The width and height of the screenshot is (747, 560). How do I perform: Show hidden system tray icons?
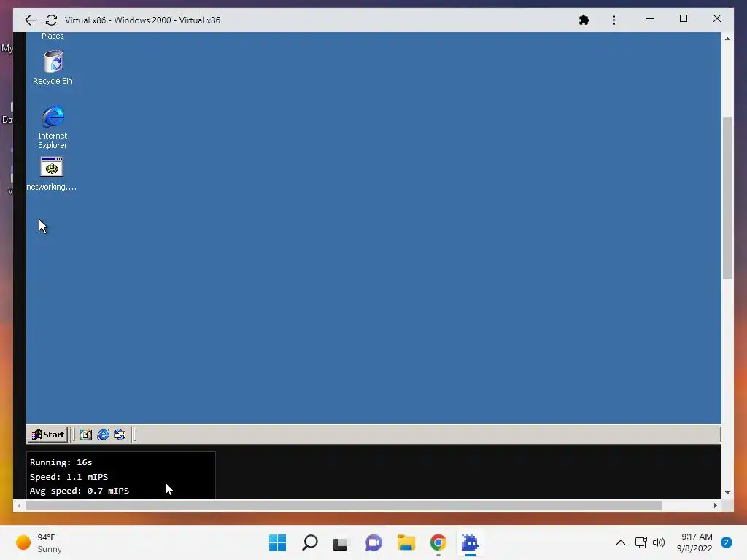[x=620, y=542]
